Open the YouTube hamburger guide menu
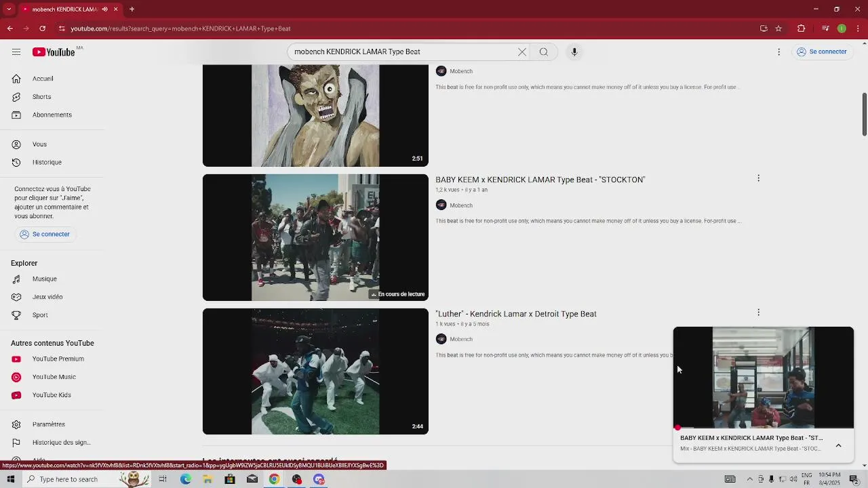 [x=16, y=52]
